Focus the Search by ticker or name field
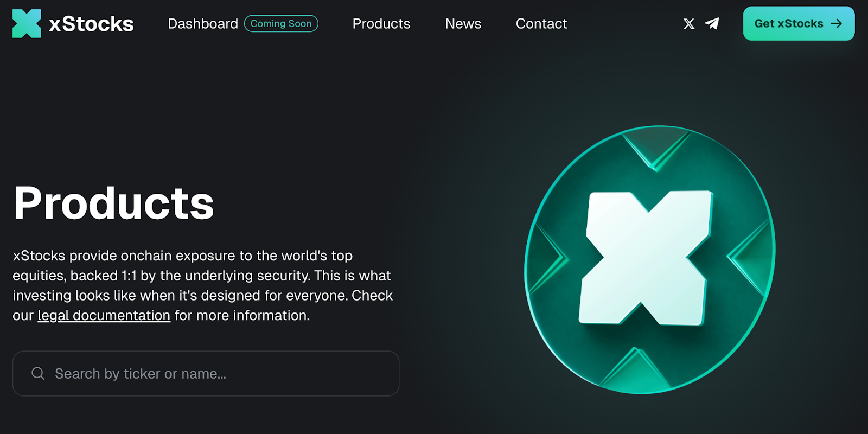This screenshot has height=434, width=868. [217, 374]
